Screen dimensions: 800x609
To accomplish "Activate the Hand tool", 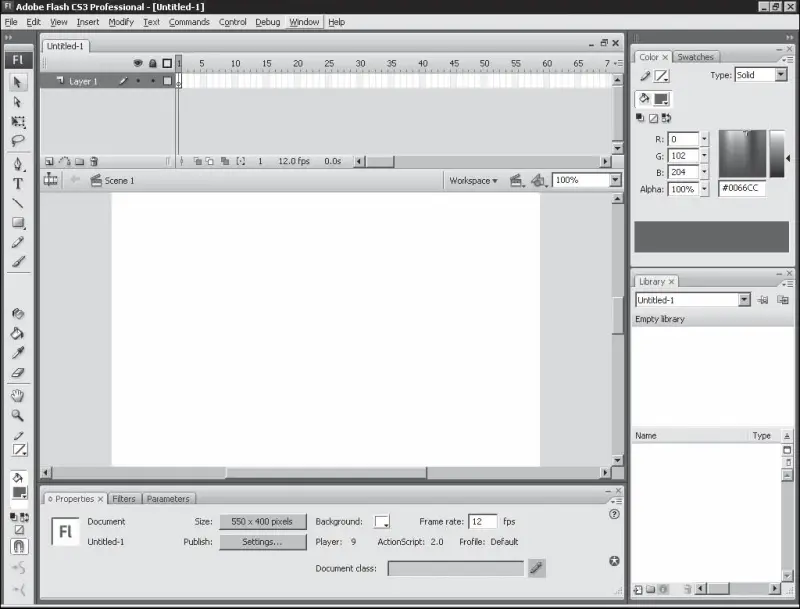I will click(18, 396).
